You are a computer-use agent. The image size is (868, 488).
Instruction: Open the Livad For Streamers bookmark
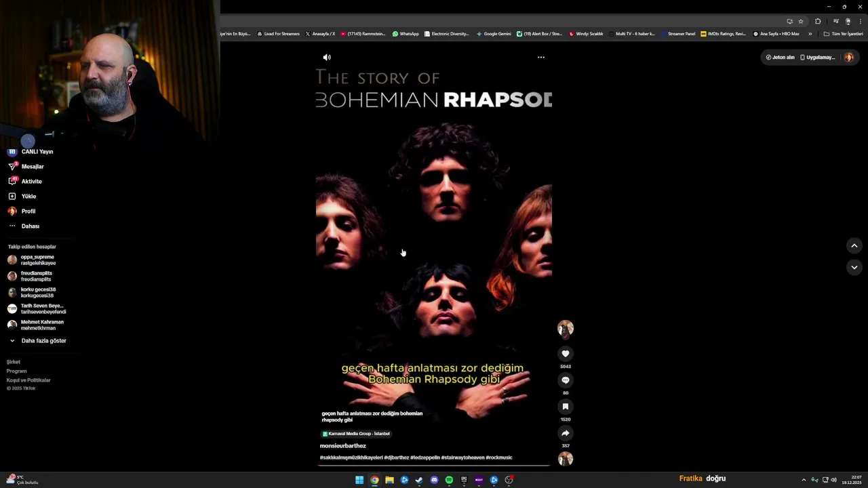[x=279, y=34]
